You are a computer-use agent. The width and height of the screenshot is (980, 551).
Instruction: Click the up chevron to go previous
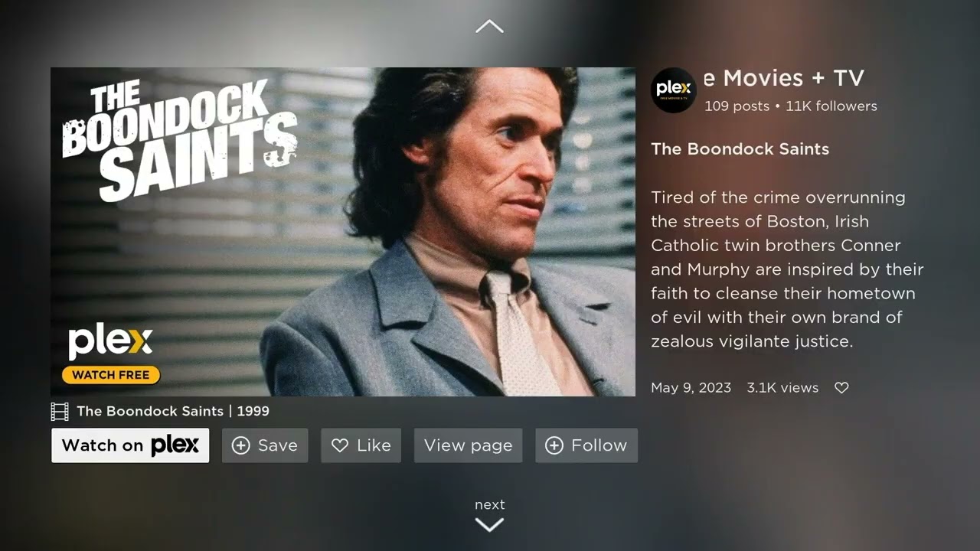(489, 27)
